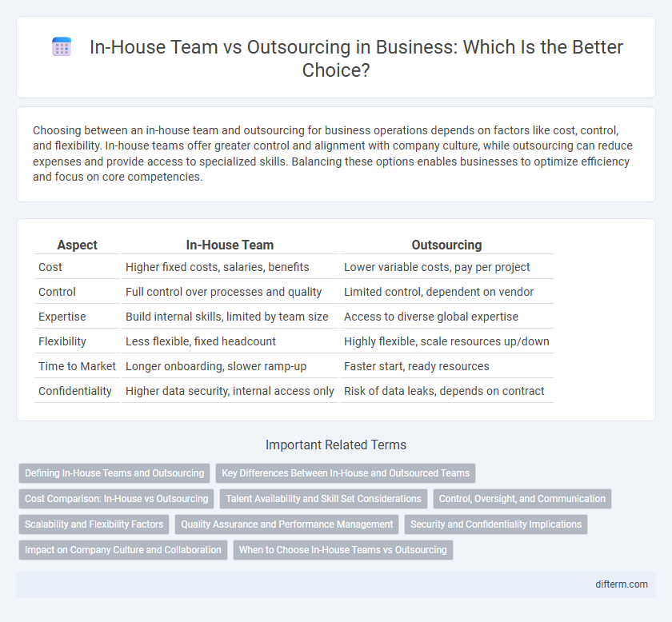This screenshot has height=622, width=672.
Task: Select 'Impact on Company Culture and Collaboration' tag
Action: click(123, 550)
